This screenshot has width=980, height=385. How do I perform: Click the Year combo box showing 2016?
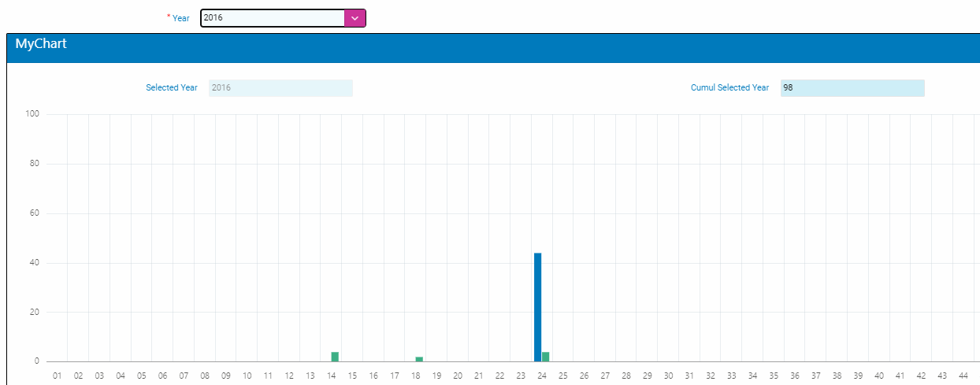point(272,18)
